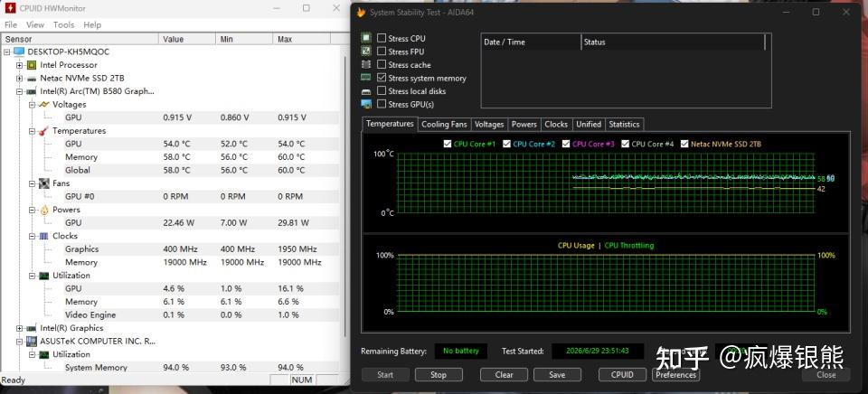868x394 pixels.
Task: Expand the Intel(R) Graphics node
Action: click(19, 329)
